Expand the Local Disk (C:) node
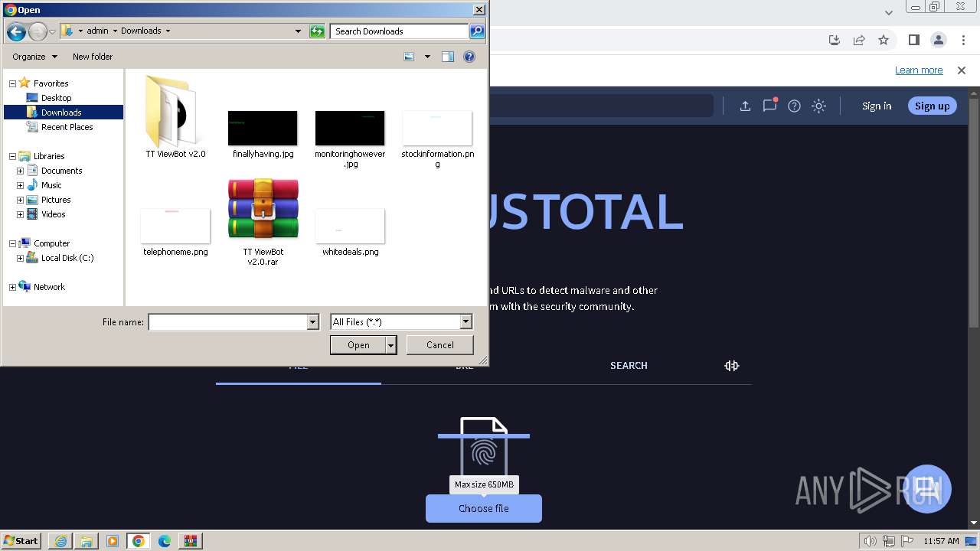The width and height of the screenshot is (980, 551). (x=20, y=258)
